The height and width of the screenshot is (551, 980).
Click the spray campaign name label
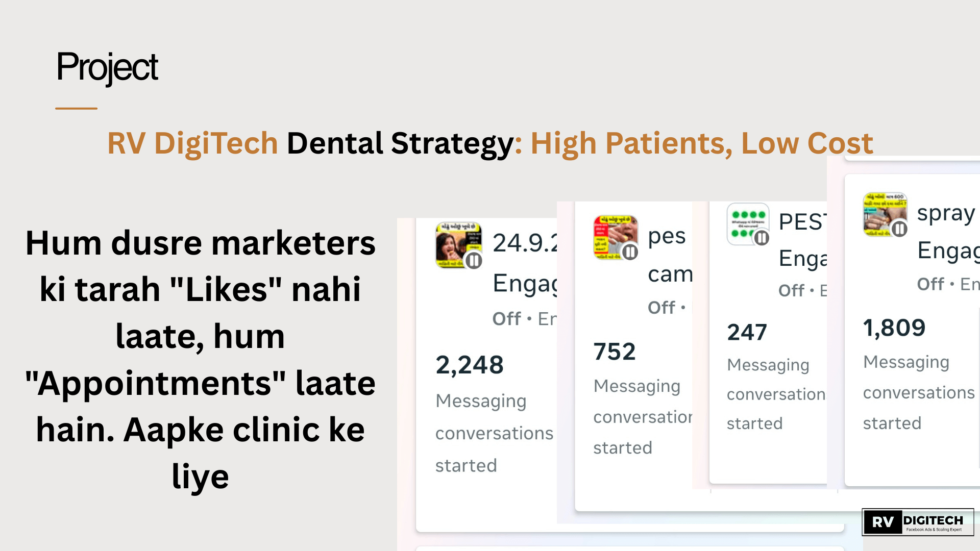(946, 213)
